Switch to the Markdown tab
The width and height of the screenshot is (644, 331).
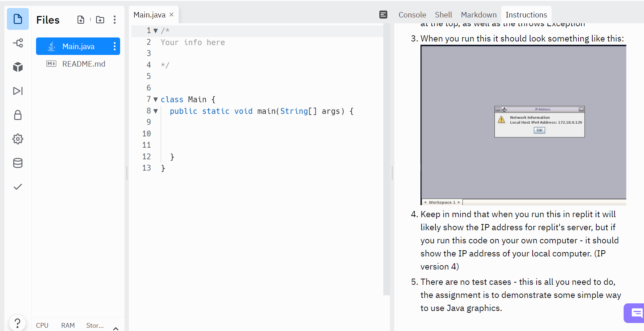(x=479, y=15)
